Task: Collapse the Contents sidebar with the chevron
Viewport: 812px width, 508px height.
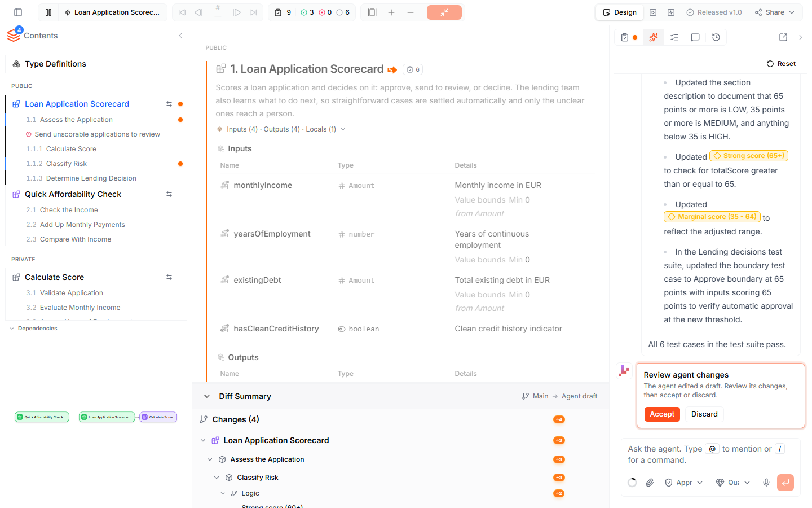Action: pos(180,36)
